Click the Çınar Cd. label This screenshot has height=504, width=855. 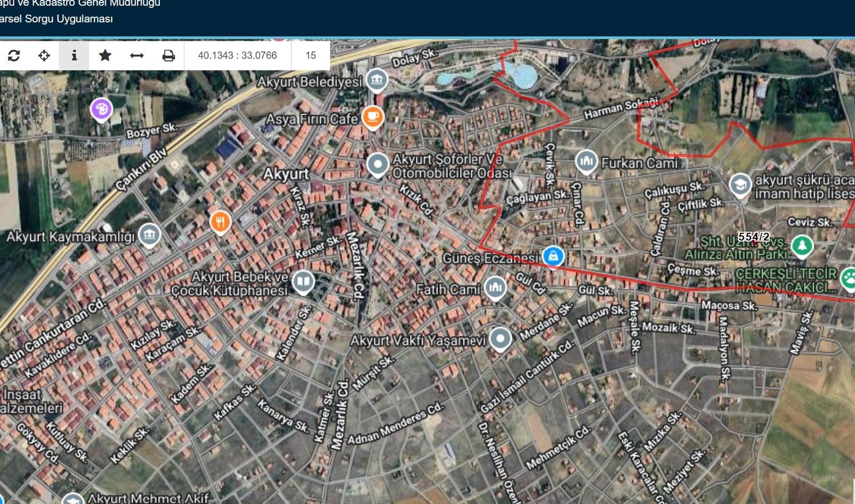point(577,204)
